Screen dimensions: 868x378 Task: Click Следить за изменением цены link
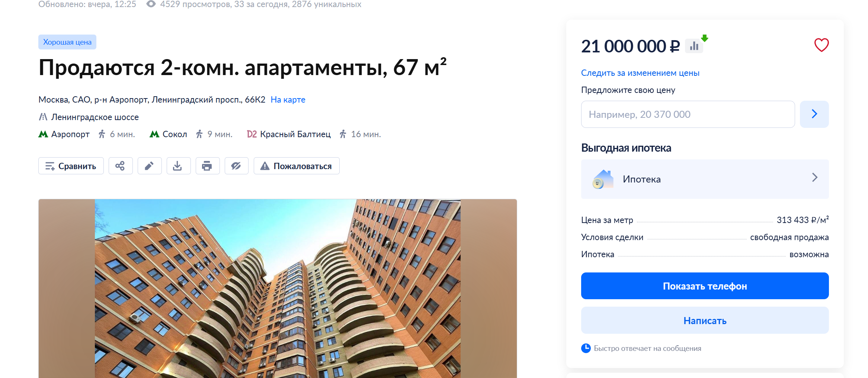[x=640, y=73]
